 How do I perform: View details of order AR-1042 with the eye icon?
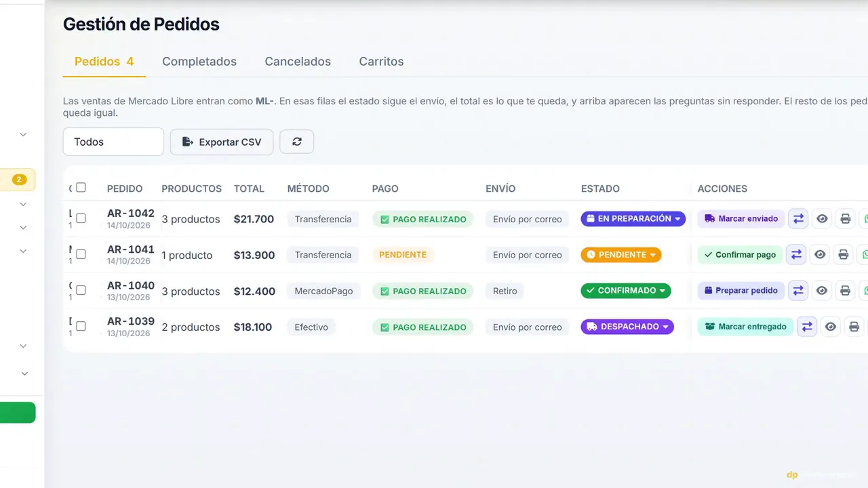pos(822,219)
